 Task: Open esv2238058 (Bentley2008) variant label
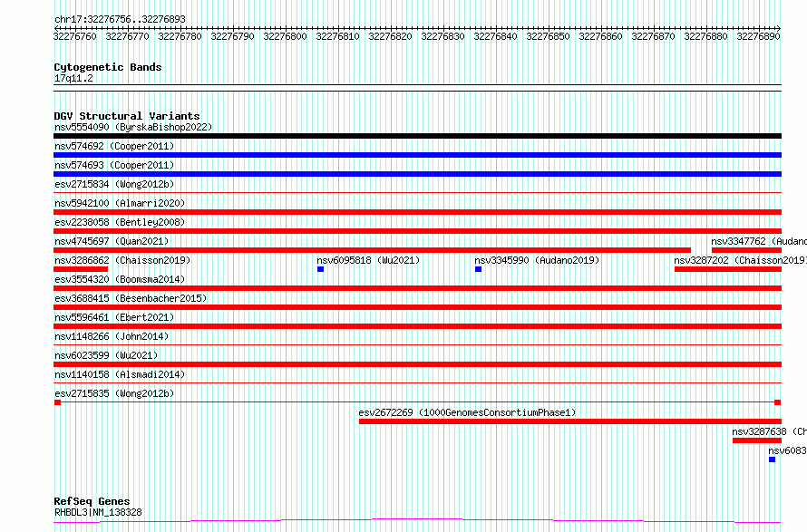pos(120,222)
